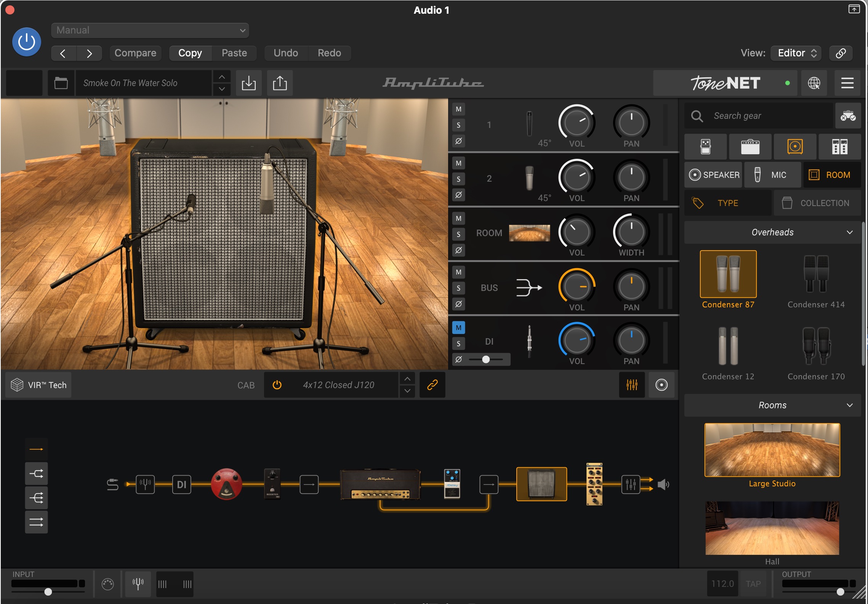Open the cab mixer sliders view icon

tap(632, 385)
